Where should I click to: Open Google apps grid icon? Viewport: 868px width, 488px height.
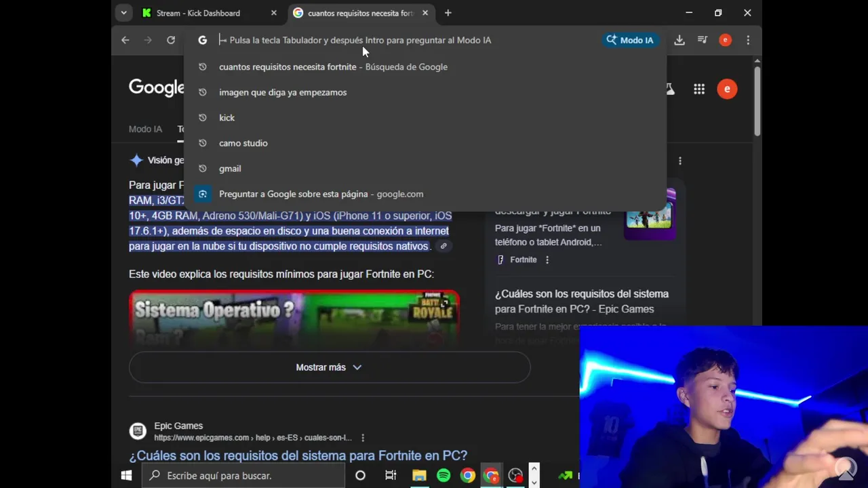coord(699,89)
